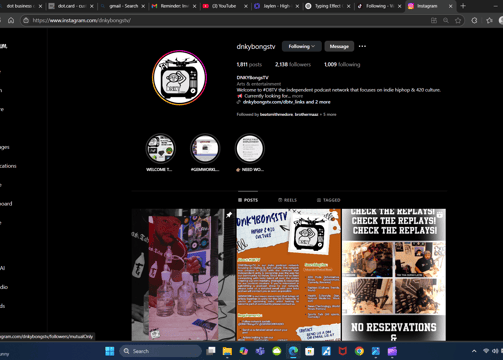Open a new browser tab
Viewport: 503px width, 360px height.
point(463,6)
